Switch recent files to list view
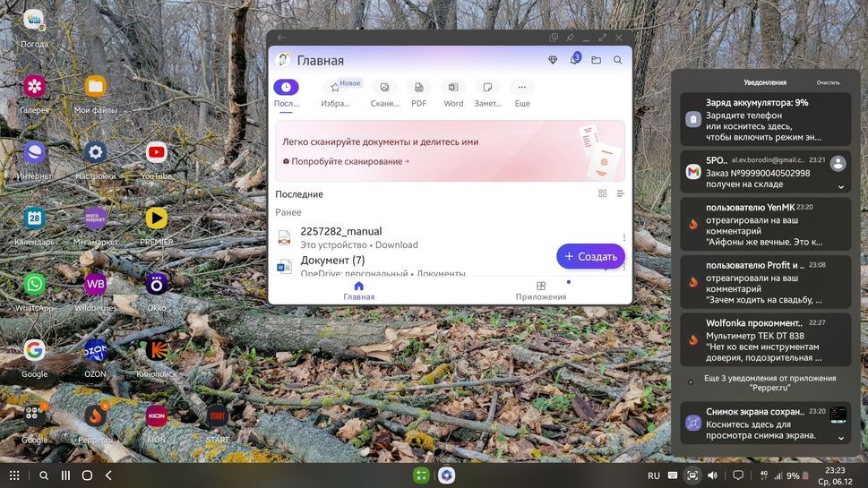 [620, 193]
